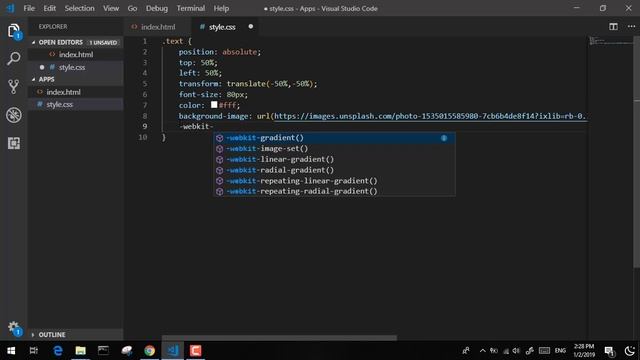Choose the -webkit-linear-gradient() suggestion
The image size is (640, 360).
(334, 159)
